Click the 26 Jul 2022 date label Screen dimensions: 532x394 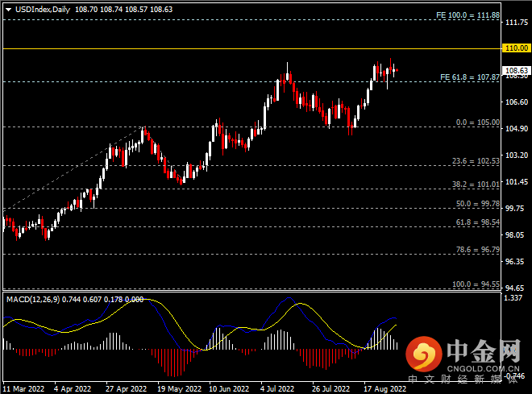tap(330, 389)
